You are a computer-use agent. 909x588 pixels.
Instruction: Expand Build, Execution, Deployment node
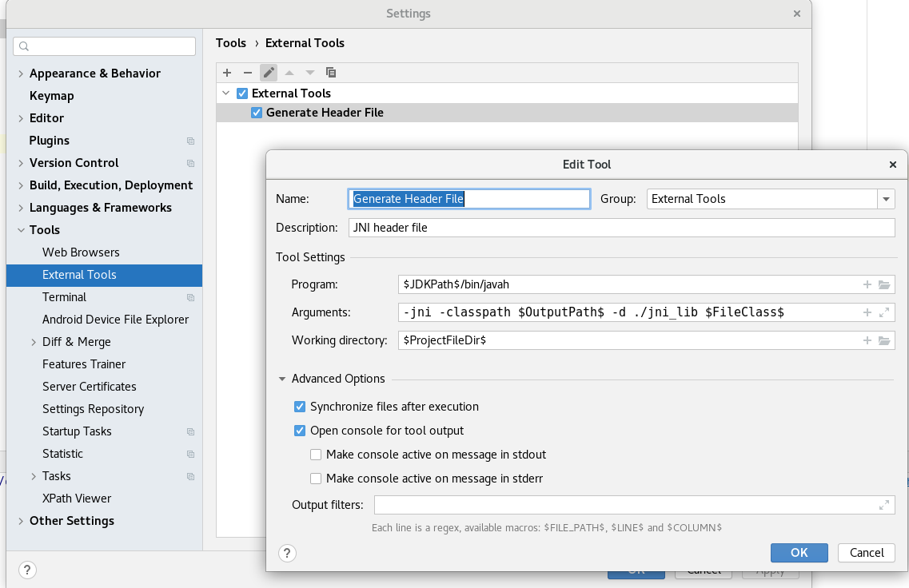21,185
